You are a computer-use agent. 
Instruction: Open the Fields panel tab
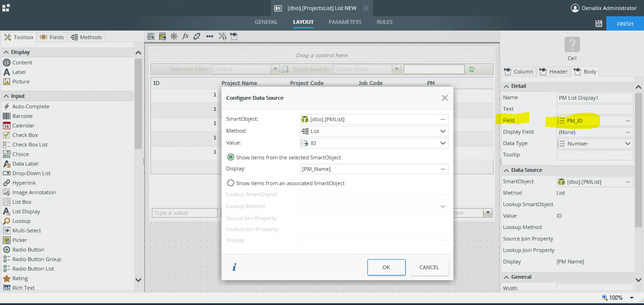[x=52, y=37]
